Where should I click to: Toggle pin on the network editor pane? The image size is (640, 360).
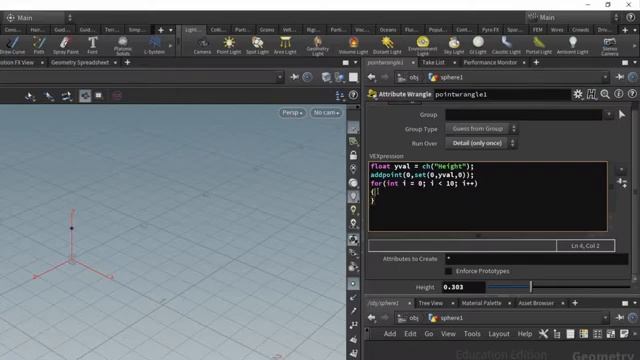620,318
